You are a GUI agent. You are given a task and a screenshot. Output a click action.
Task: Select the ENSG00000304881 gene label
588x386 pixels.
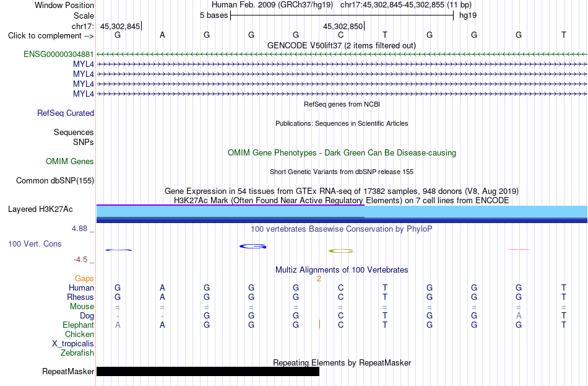(59, 54)
